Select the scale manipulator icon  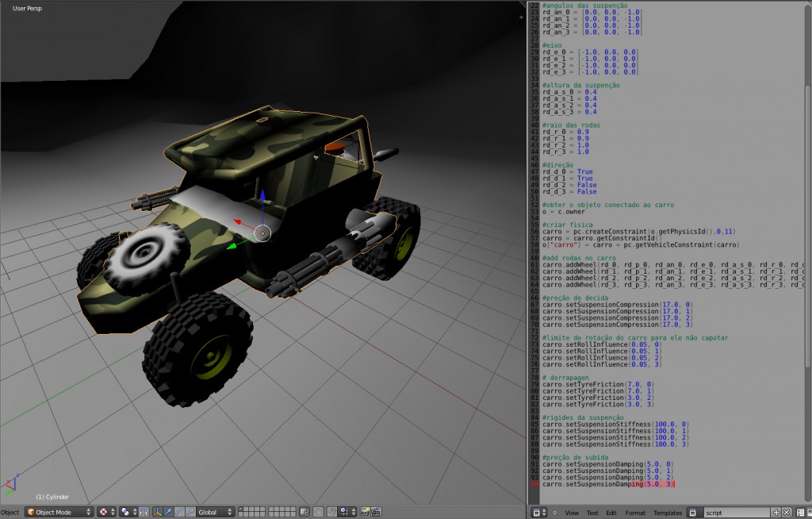pyautogui.click(x=190, y=512)
